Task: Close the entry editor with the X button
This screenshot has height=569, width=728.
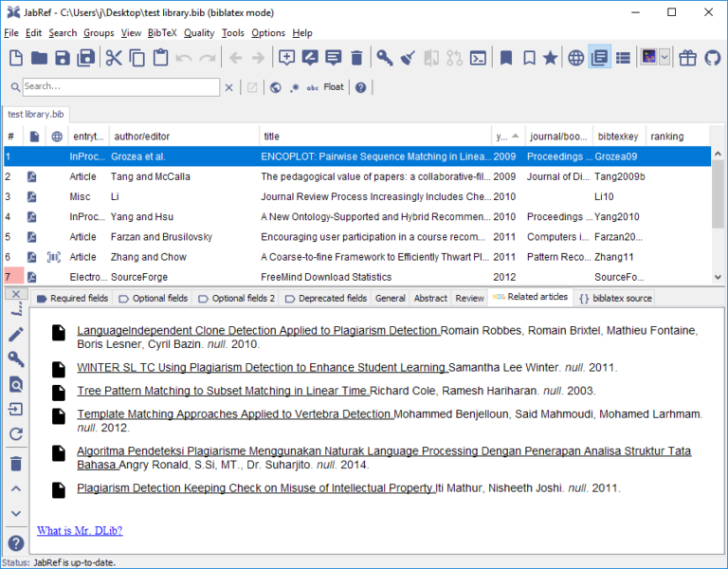Action: [x=16, y=294]
